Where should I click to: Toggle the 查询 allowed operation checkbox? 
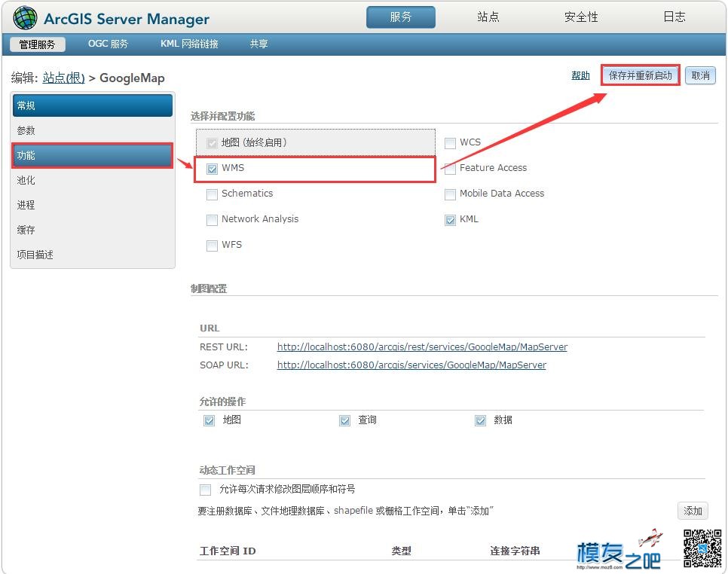pyautogui.click(x=344, y=420)
